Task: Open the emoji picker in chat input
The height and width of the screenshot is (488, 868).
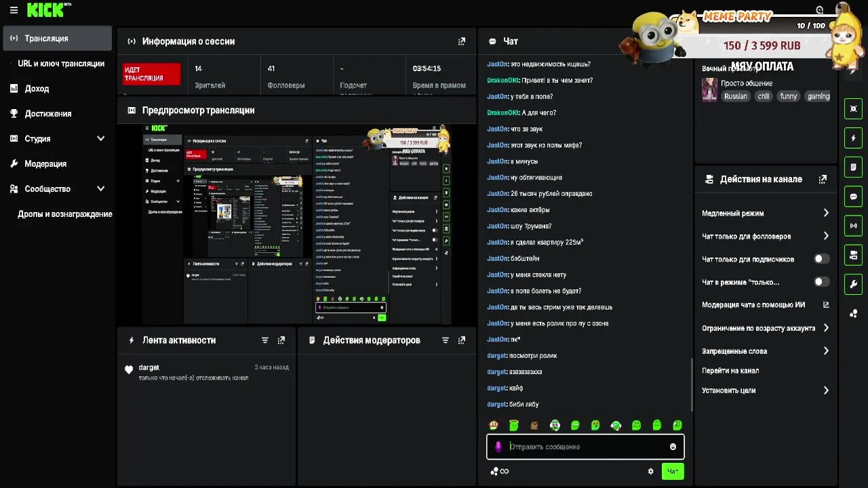Action: coord(673,447)
